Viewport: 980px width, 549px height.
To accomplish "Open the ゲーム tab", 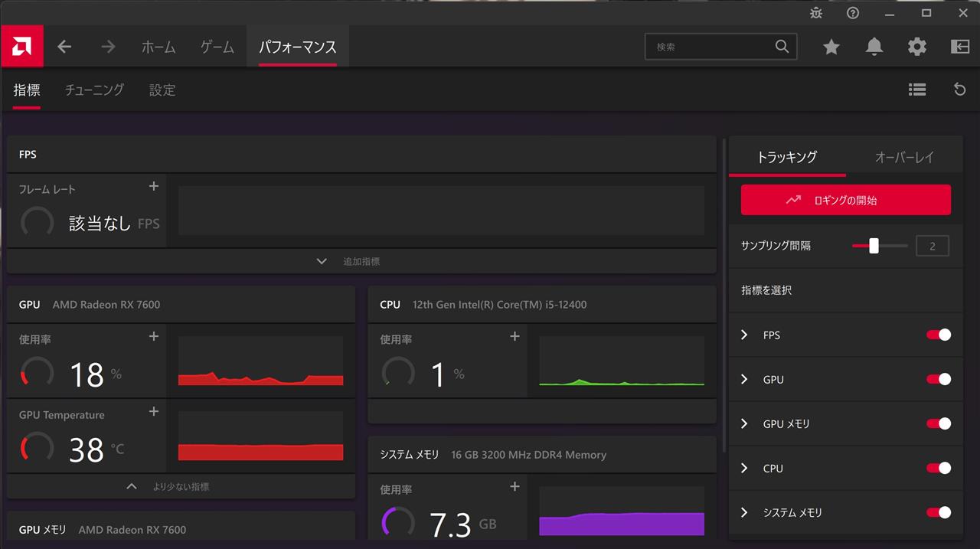I will [x=217, y=47].
